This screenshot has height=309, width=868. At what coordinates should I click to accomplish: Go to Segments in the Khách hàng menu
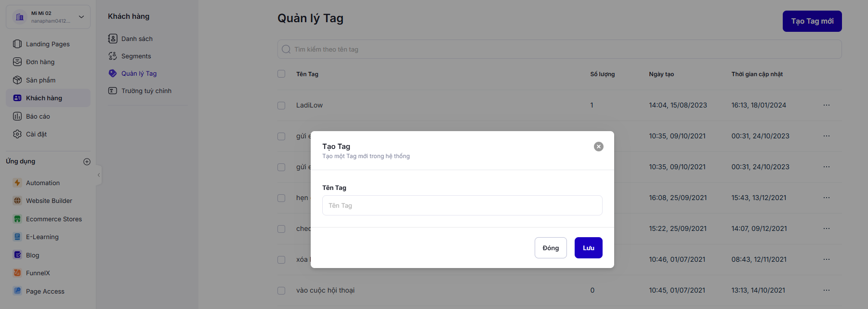tap(136, 56)
